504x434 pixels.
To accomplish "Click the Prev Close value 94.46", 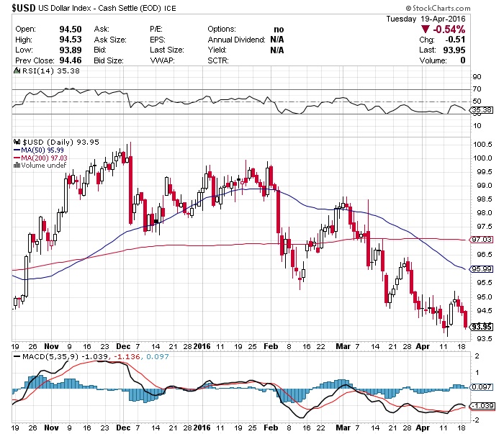I will (x=71, y=60).
